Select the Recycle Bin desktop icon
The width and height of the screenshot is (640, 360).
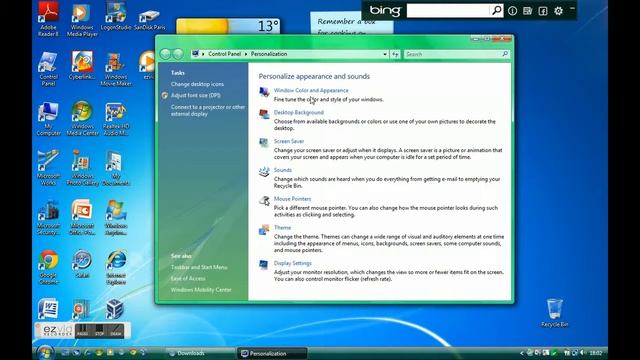(x=554, y=313)
